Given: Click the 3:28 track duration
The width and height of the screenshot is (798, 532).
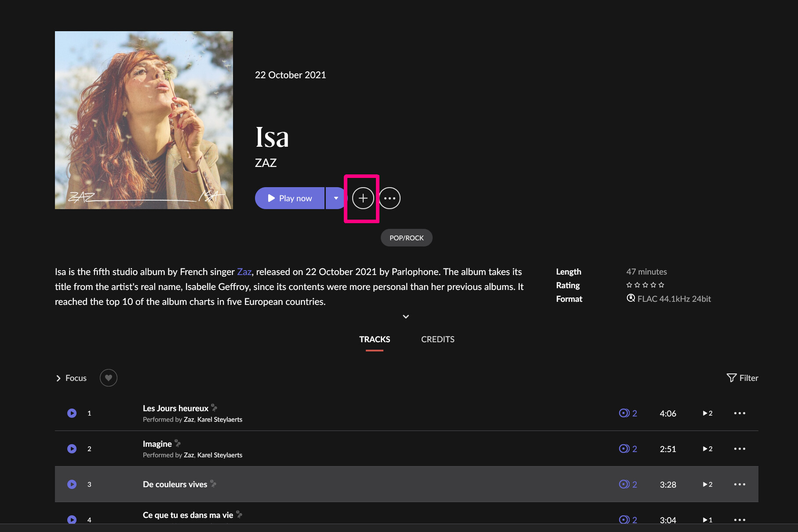Looking at the screenshot, I should pos(668,485).
